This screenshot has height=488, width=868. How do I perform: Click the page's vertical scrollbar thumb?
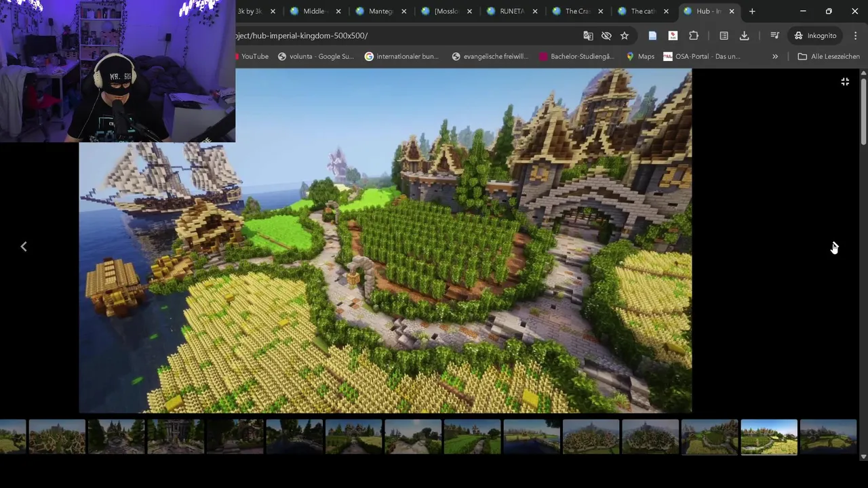[863, 113]
